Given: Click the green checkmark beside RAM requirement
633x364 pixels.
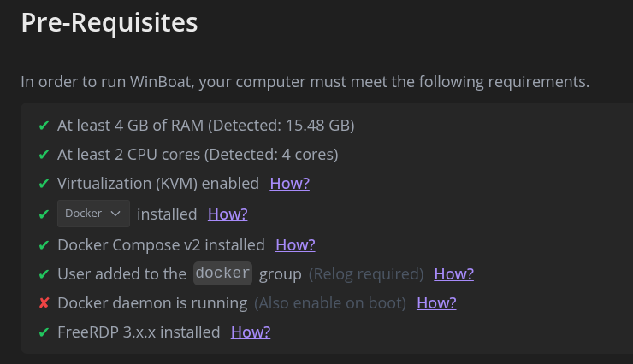Looking at the screenshot, I should [x=44, y=126].
